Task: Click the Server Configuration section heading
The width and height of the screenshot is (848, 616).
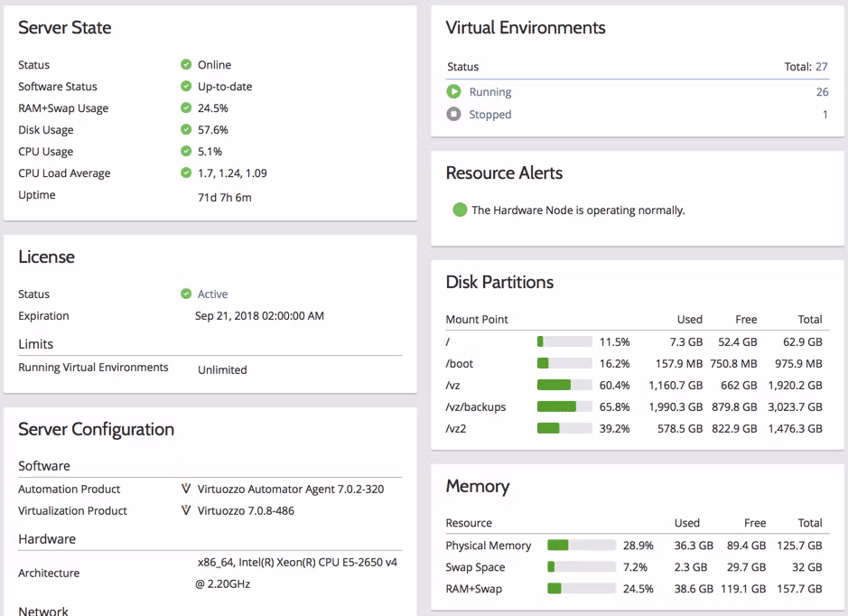Action: coord(97,430)
